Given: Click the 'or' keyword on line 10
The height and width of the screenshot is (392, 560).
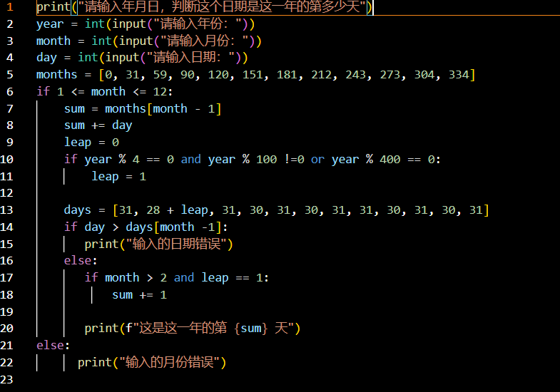Looking at the screenshot, I should (x=317, y=160).
